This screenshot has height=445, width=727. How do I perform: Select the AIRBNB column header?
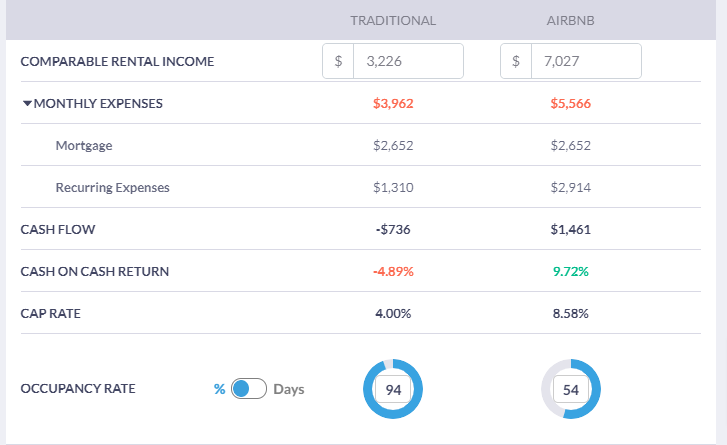pyautogui.click(x=570, y=20)
